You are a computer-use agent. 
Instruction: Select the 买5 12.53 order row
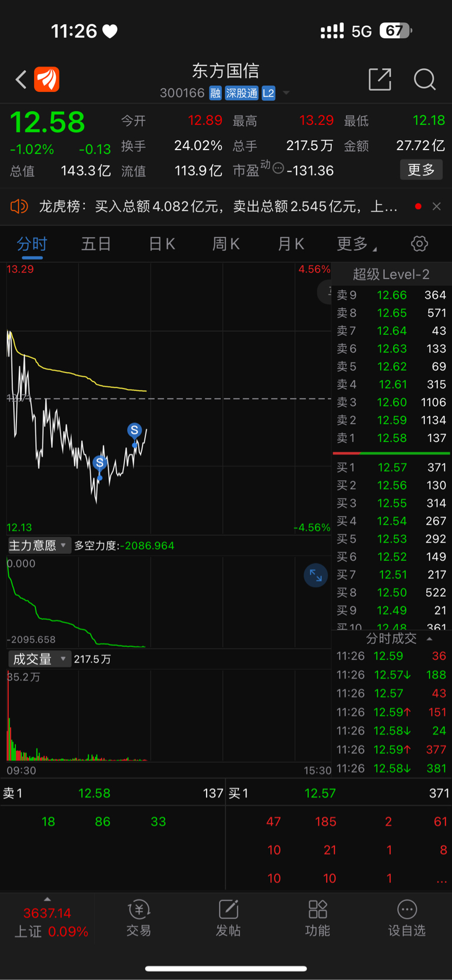pos(391,539)
